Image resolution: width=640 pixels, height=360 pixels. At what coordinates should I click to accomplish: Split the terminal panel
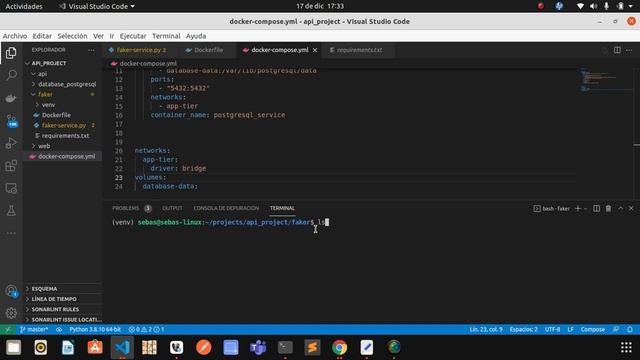click(x=596, y=208)
